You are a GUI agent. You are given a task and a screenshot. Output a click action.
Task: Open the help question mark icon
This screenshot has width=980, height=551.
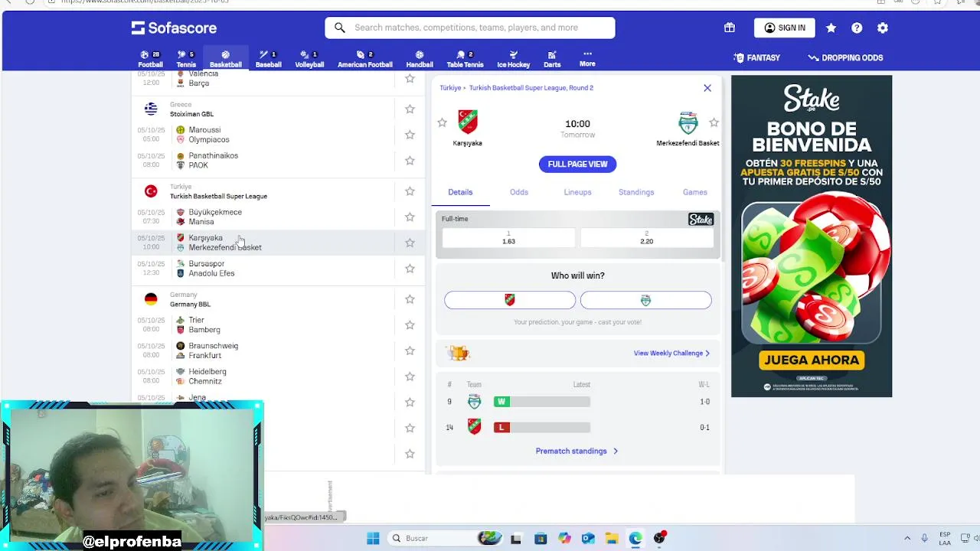(857, 28)
